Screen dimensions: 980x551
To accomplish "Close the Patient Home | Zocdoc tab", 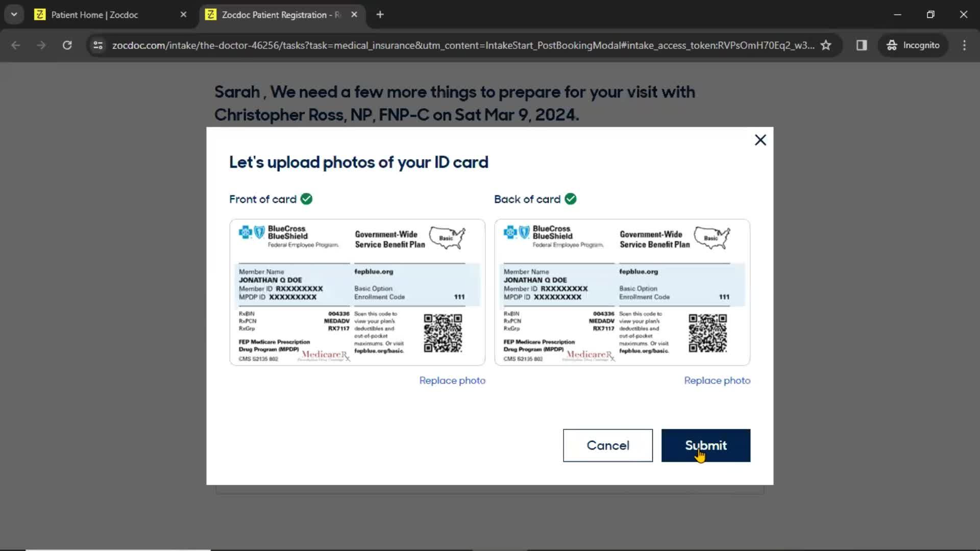I will tap(183, 15).
